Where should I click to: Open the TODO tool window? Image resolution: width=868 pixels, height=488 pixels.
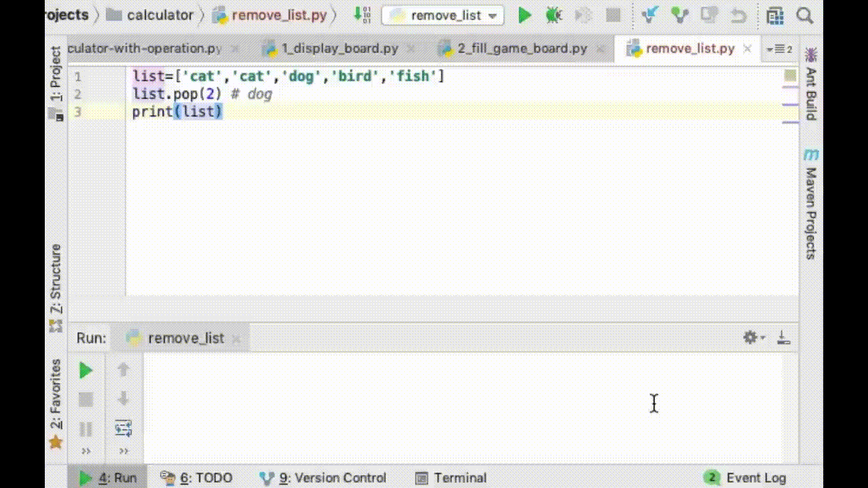(x=203, y=478)
